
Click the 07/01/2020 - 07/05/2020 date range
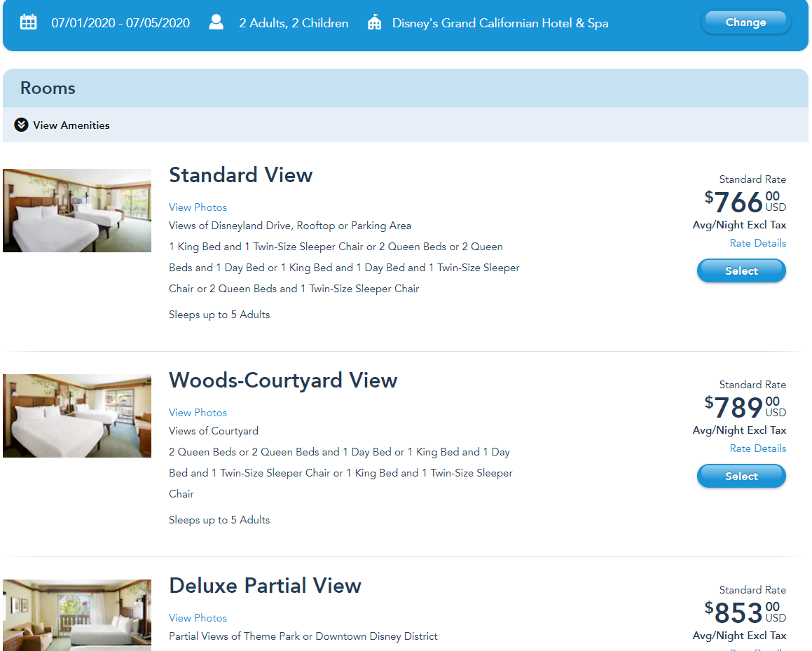[121, 23]
